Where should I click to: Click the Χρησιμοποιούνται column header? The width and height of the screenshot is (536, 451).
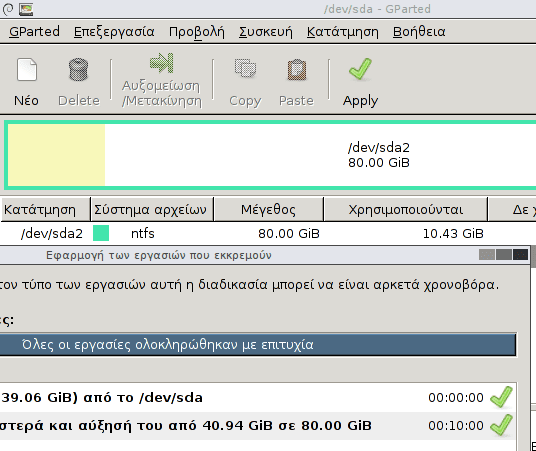click(405, 209)
